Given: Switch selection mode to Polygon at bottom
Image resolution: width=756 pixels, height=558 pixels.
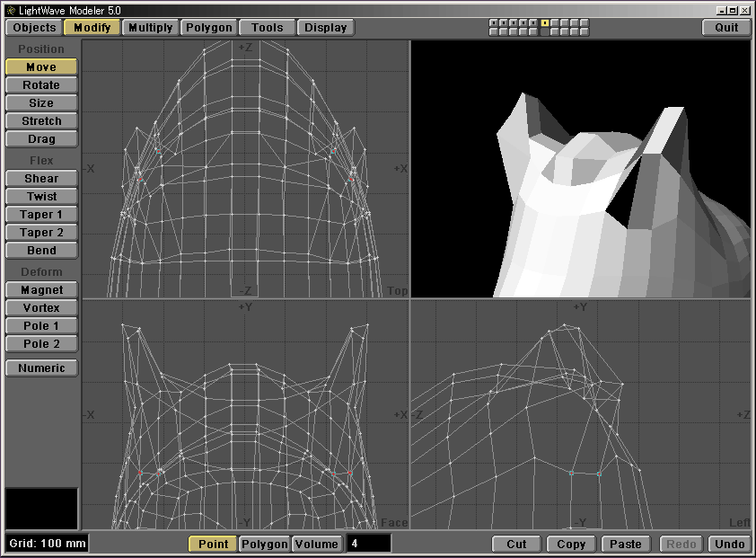Looking at the screenshot, I should pos(264,544).
